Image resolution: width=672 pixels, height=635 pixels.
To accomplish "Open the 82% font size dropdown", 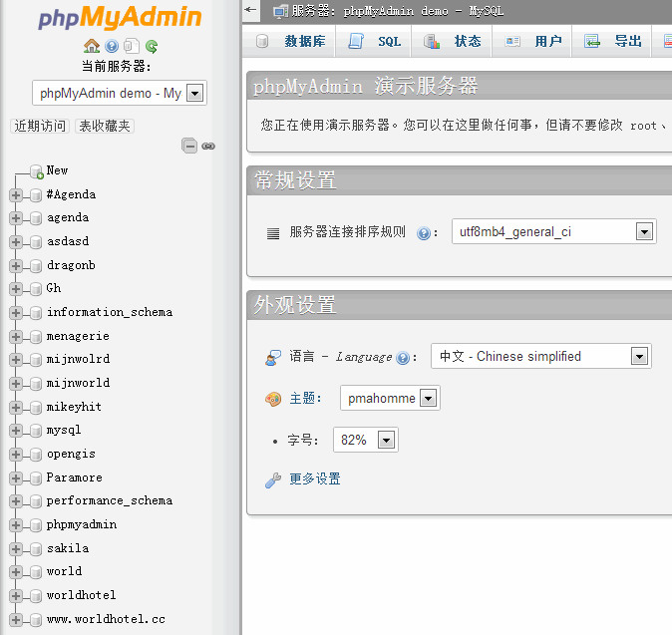I will (366, 440).
